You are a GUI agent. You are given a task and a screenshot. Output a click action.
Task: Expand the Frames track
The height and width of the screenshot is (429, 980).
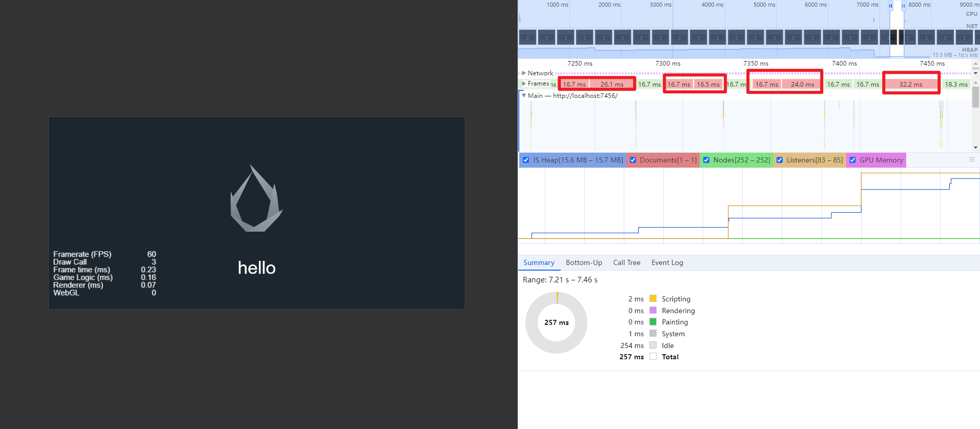[524, 84]
